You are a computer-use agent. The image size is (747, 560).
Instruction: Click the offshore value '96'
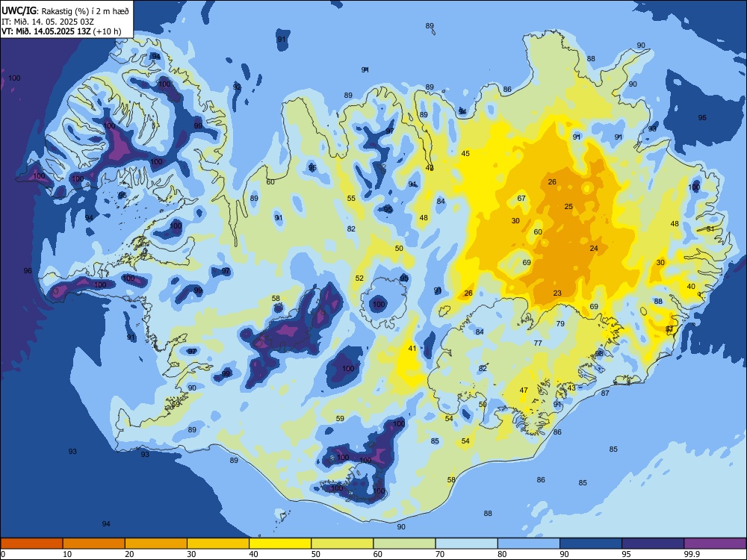pyautogui.click(x=28, y=270)
